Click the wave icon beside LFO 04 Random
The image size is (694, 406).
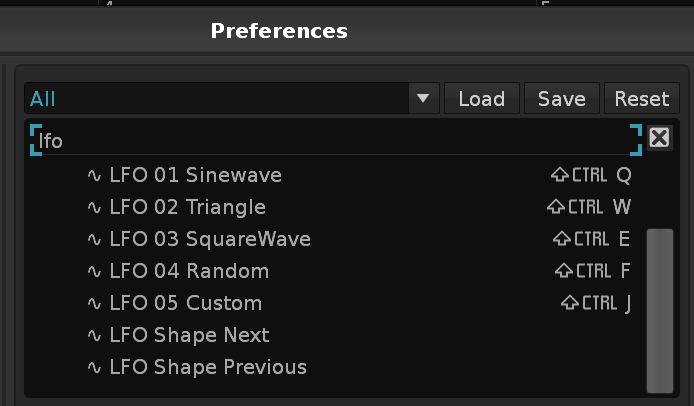point(95,271)
